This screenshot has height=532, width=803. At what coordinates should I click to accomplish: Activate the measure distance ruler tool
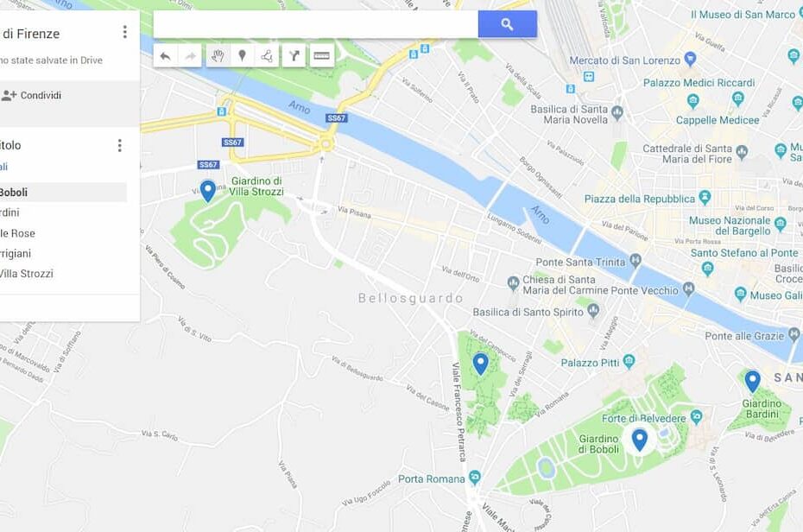click(x=321, y=56)
